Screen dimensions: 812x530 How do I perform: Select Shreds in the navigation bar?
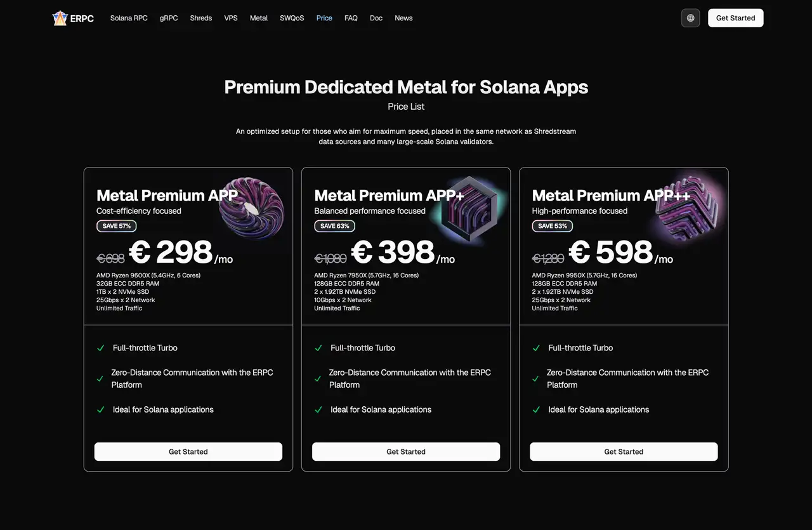(x=200, y=18)
